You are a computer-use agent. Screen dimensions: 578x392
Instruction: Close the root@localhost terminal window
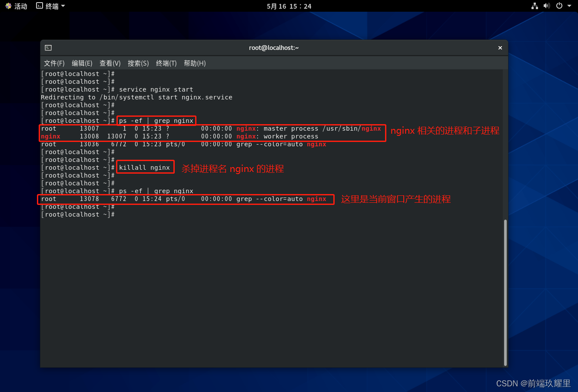(500, 48)
